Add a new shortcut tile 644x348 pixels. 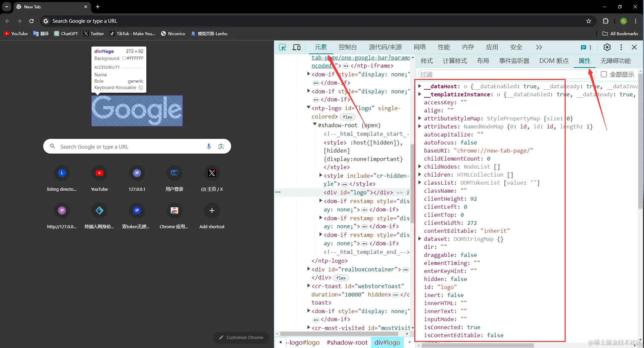[x=212, y=216]
